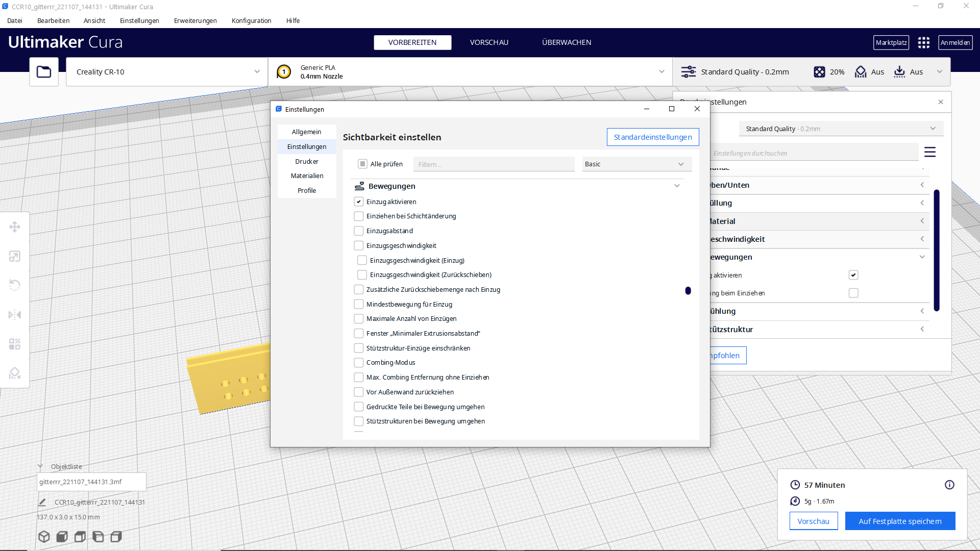Screen dimensions: 980x551
Task: Select the Scale tool in left toolbar
Action: click(x=15, y=256)
